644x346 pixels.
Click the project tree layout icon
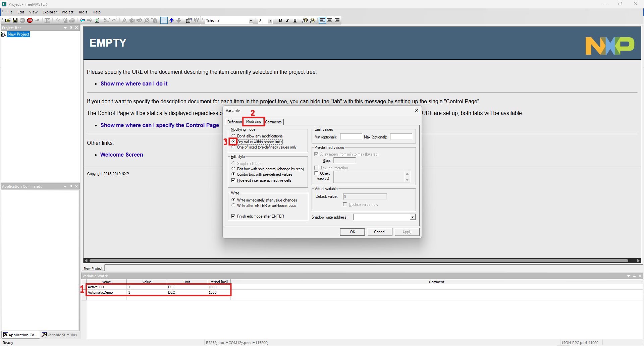[x=47, y=20]
